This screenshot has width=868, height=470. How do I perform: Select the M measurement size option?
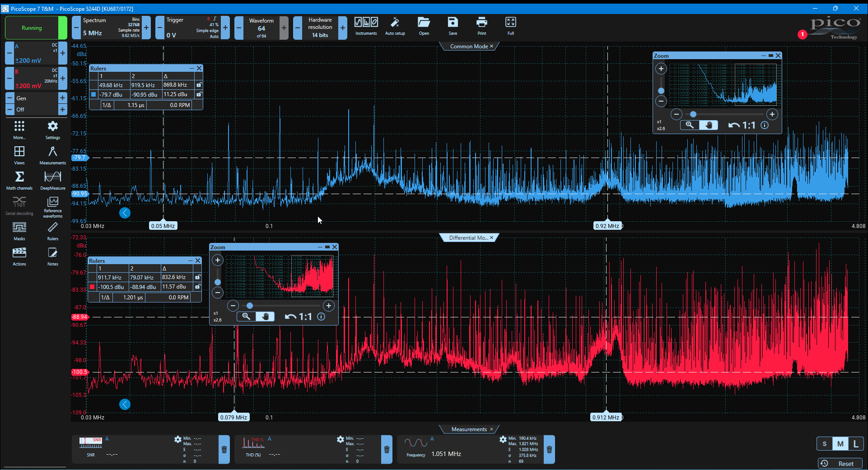point(840,443)
